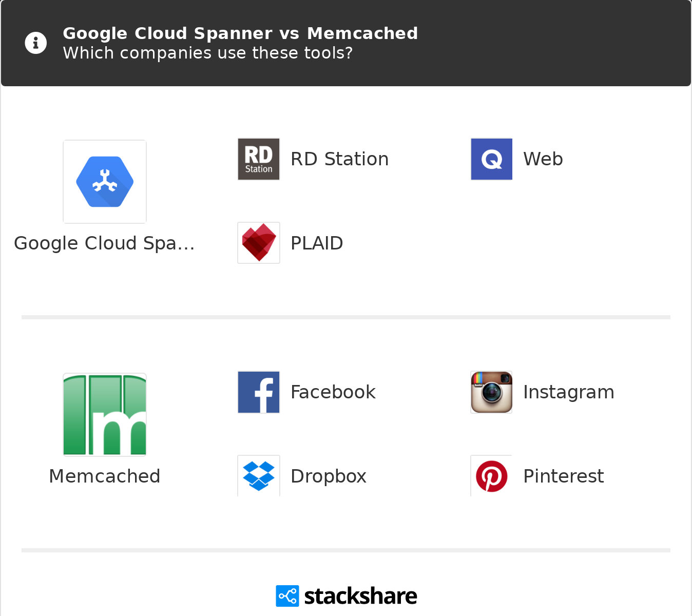
Task: Open the Pinterest company name link
Action: coord(563,476)
